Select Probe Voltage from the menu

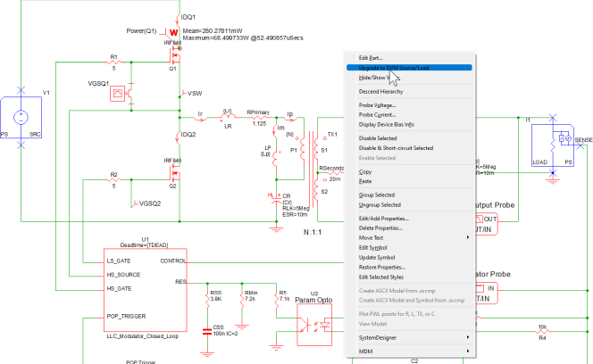pyautogui.click(x=380, y=104)
